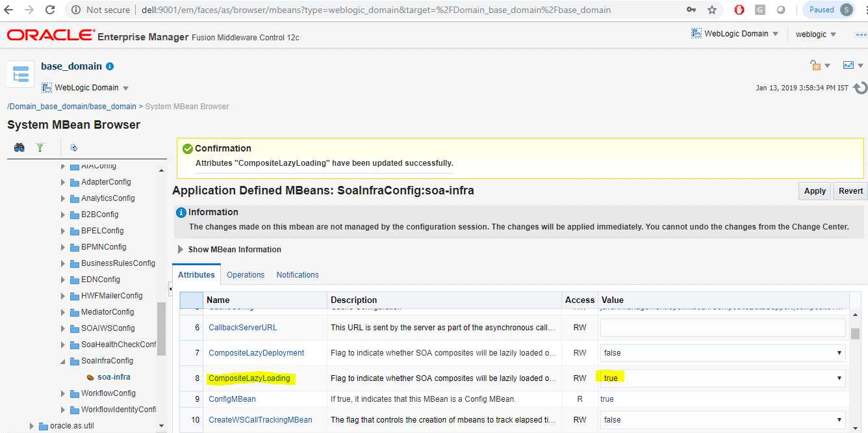Click the Not secure site info icon
Image resolution: width=868 pixels, height=433 pixels.
click(x=76, y=10)
